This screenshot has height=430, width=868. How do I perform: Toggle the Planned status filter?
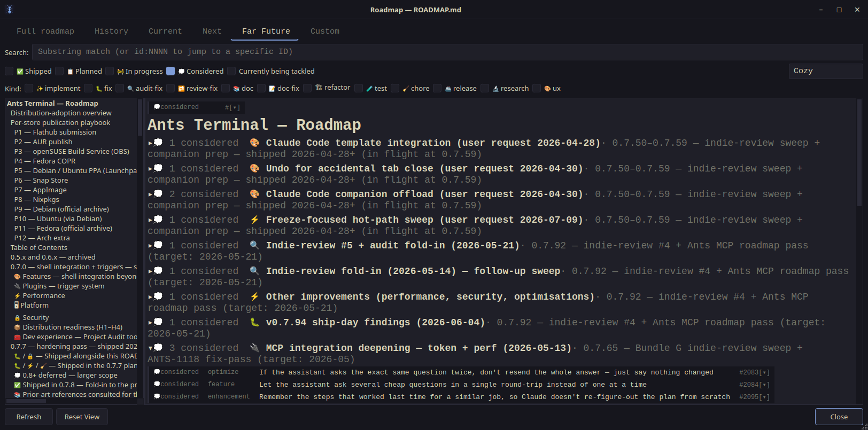pos(59,71)
